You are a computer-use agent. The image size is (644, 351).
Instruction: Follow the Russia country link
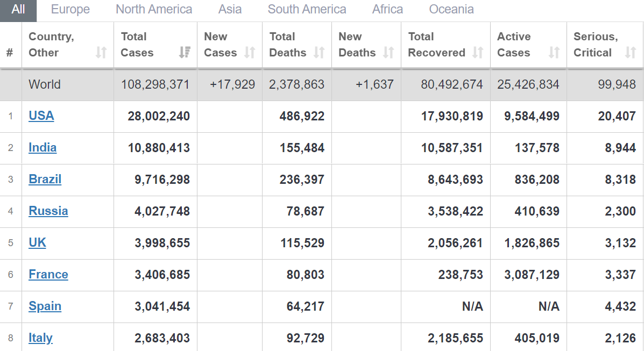point(48,211)
